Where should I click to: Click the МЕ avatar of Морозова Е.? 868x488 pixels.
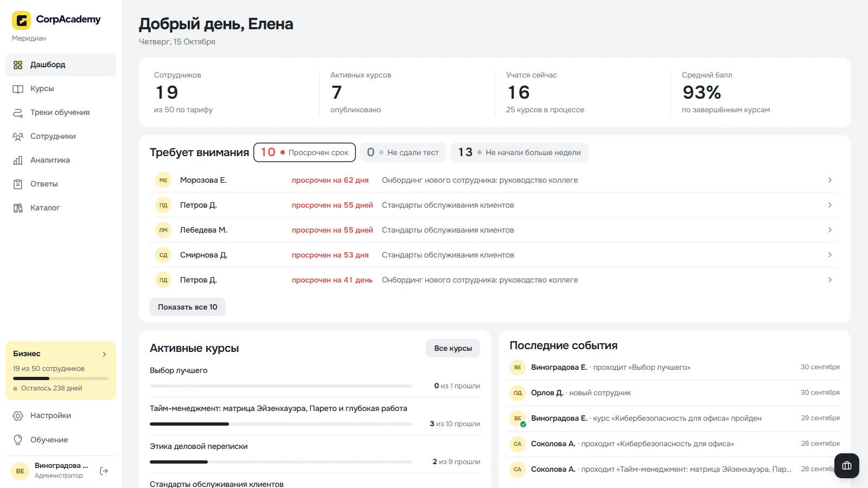click(163, 180)
